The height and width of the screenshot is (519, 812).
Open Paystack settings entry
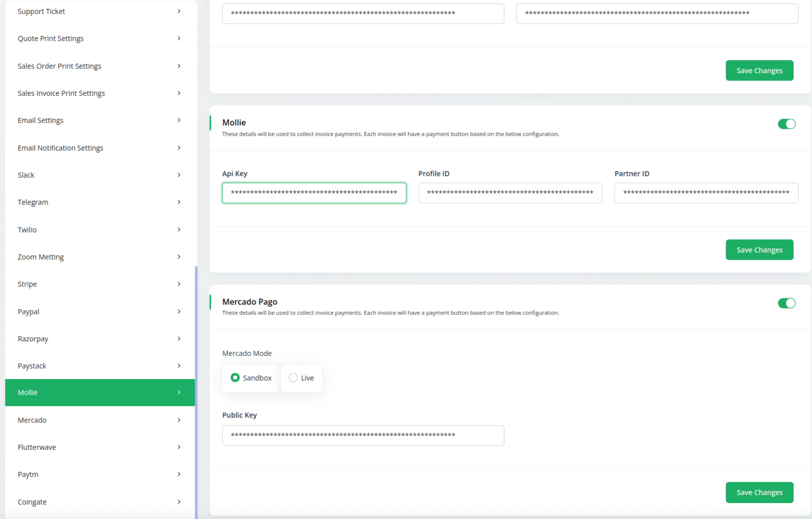pos(100,366)
